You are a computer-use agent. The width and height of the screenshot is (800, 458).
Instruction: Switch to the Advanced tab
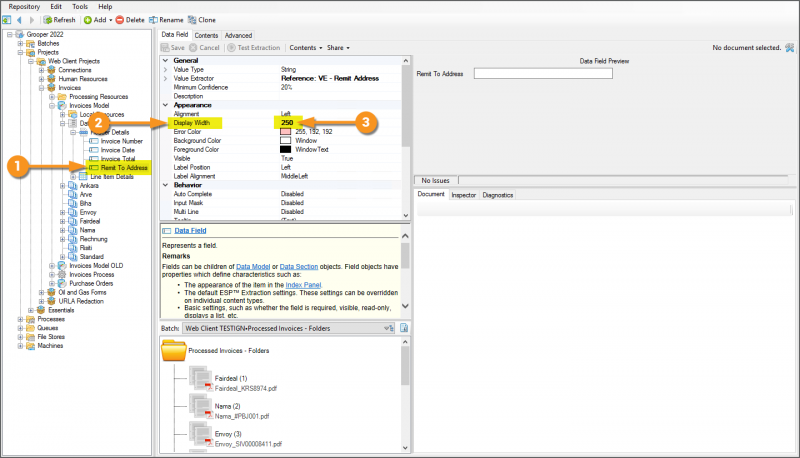click(238, 35)
